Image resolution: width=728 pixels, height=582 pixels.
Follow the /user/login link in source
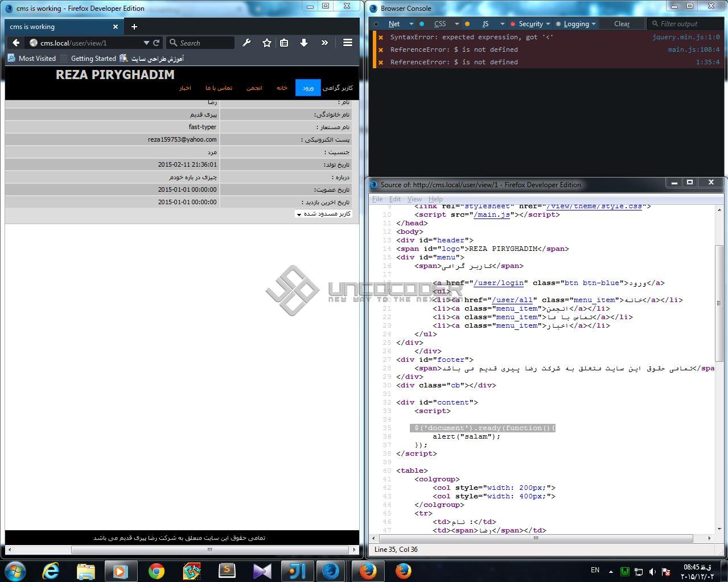click(x=499, y=283)
